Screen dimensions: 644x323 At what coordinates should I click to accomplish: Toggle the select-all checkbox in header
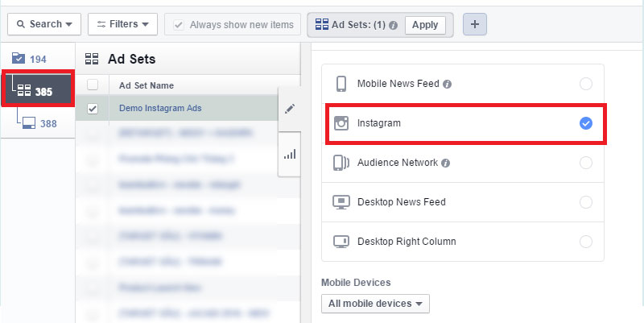pyautogui.click(x=93, y=85)
